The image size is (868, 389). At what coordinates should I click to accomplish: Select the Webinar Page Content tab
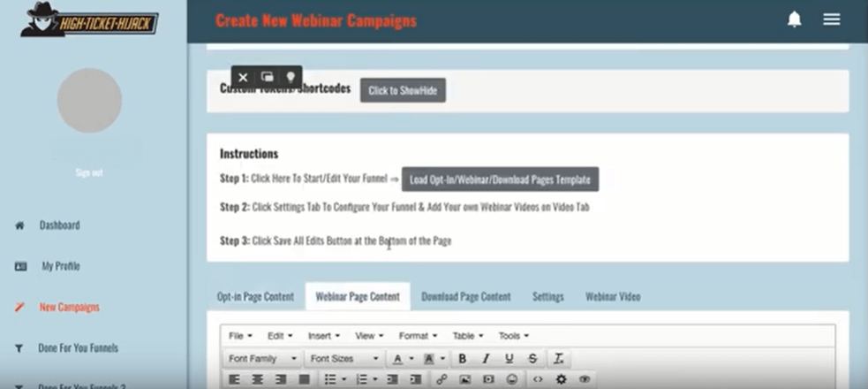click(x=358, y=296)
